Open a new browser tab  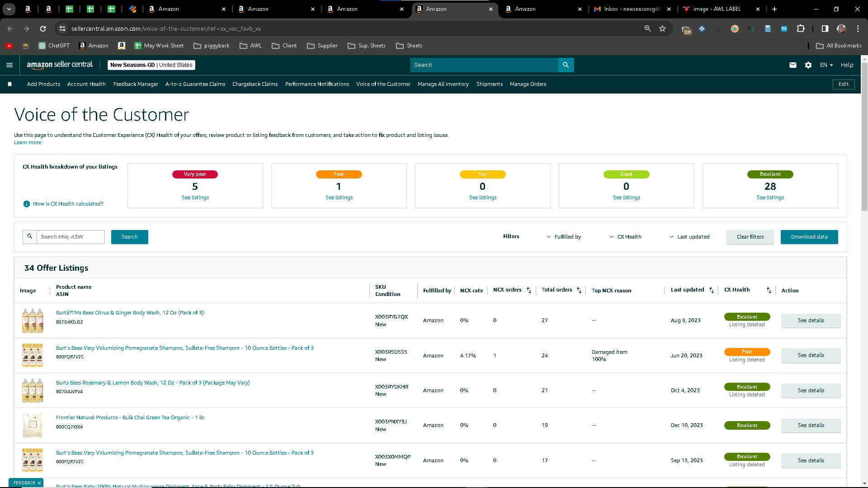774,9
